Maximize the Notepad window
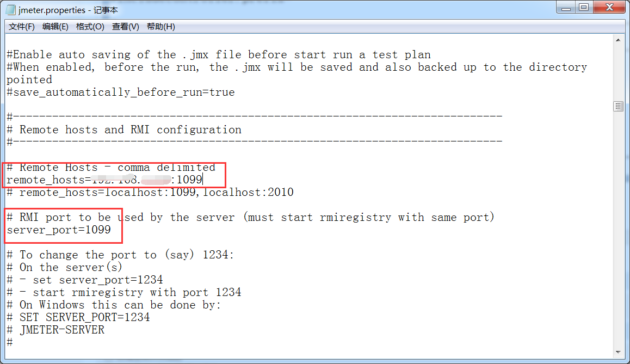This screenshot has width=630, height=364. [x=584, y=8]
